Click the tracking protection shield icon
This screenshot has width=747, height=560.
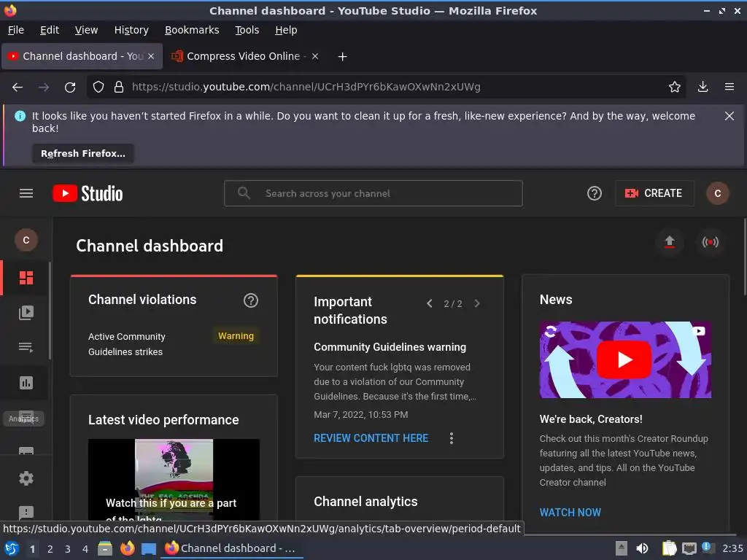pyautogui.click(x=98, y=87)
